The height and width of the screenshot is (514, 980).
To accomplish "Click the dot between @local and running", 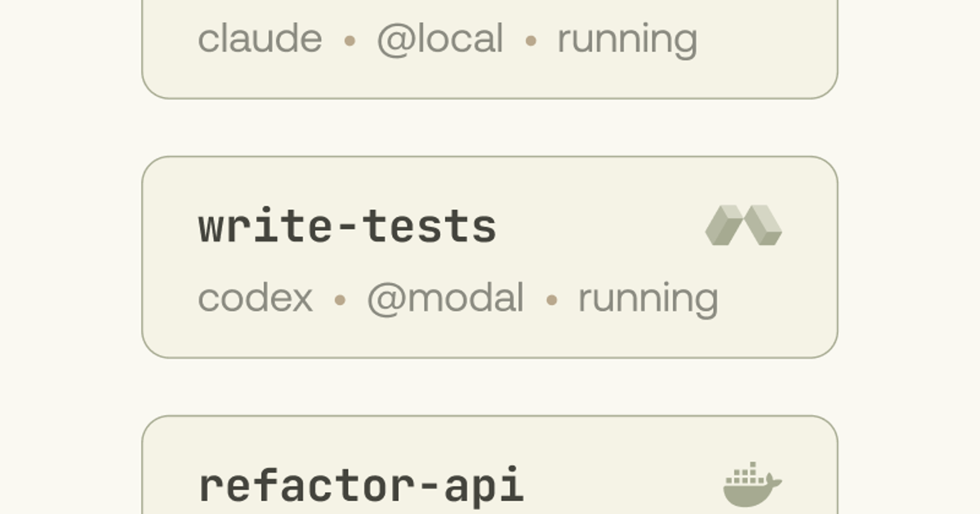I will tap(530, 40).
